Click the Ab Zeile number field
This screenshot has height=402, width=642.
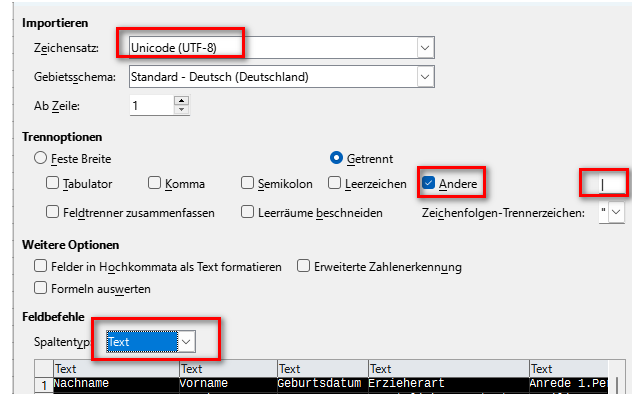(x=150, y=104)
